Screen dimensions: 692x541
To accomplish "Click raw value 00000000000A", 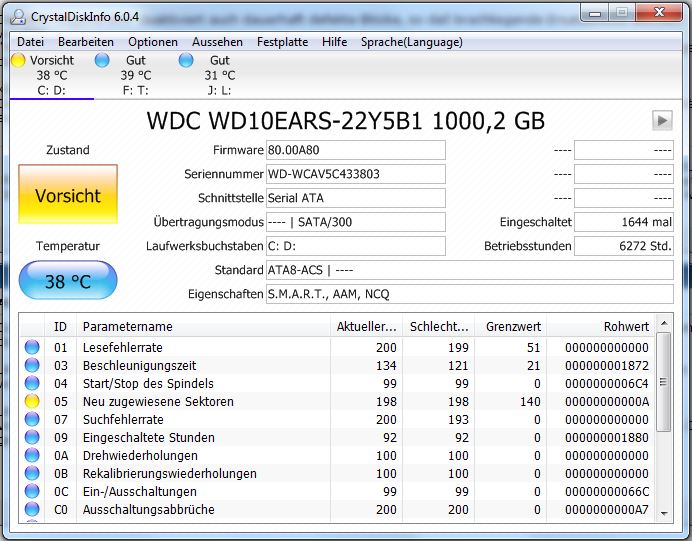I will 607,402.
